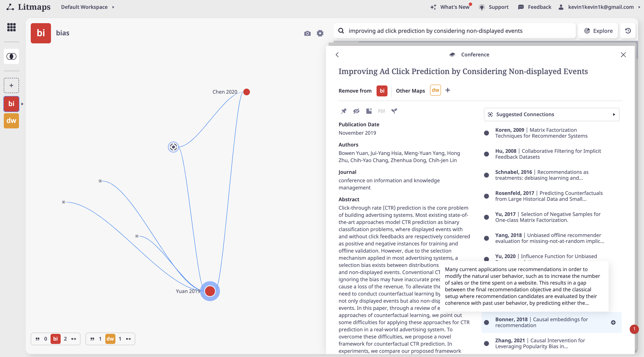Click the large 'bi' map badge beside bias
Image resolution: width=644 pixels, height=357 pixels.
41,33
